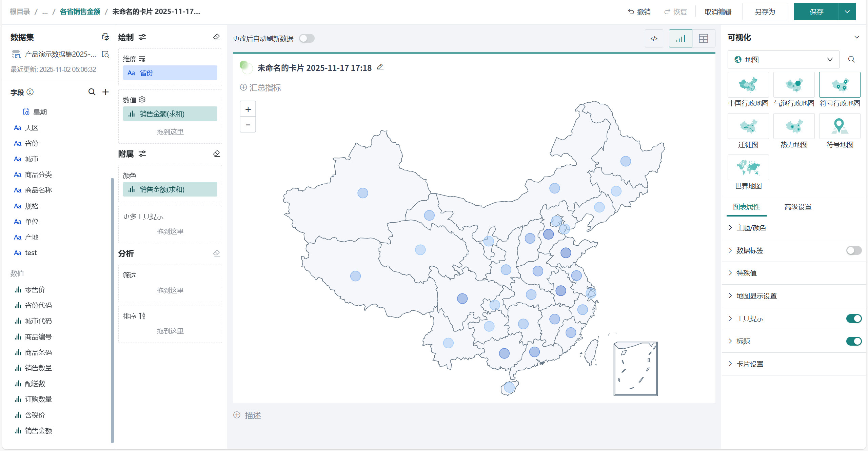Expand the 主题/颜色 section

[751, 228]
